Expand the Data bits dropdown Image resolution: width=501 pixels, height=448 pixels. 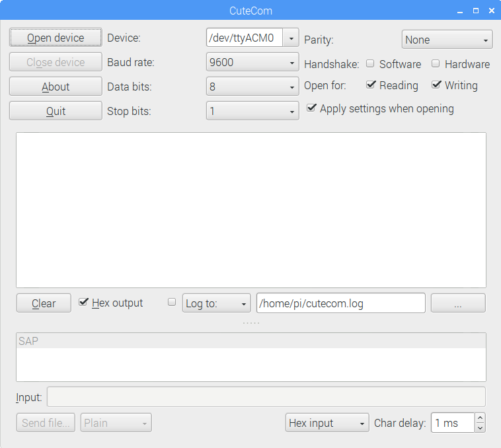[x=252, y=87]
